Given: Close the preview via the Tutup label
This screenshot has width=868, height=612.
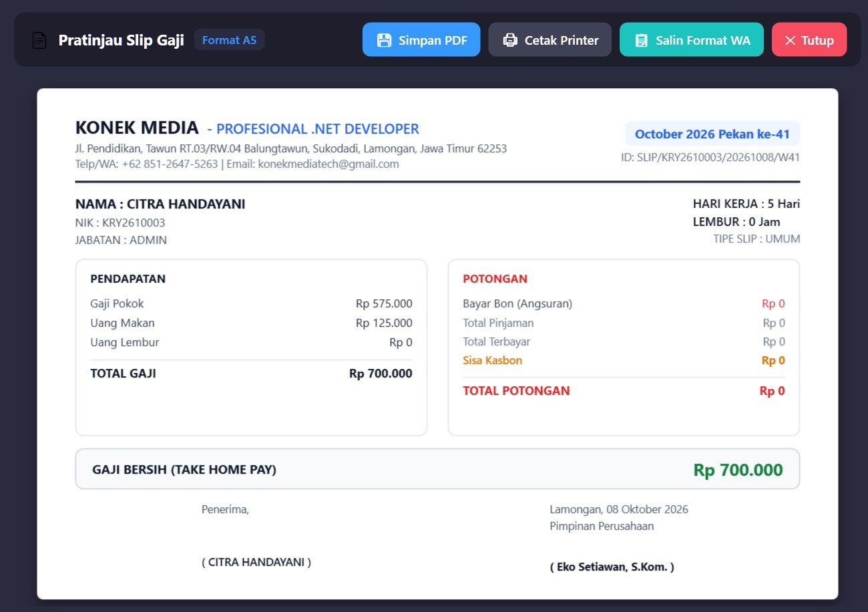Looking at the screenshot, I should coord(818,40).
